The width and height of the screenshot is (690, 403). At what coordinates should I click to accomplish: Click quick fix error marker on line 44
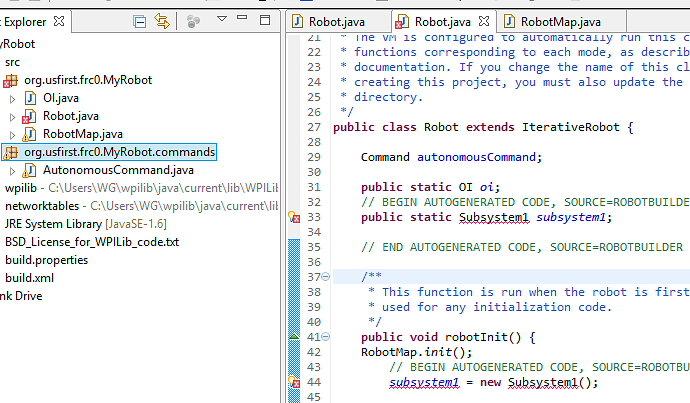(x=294, y=382)
